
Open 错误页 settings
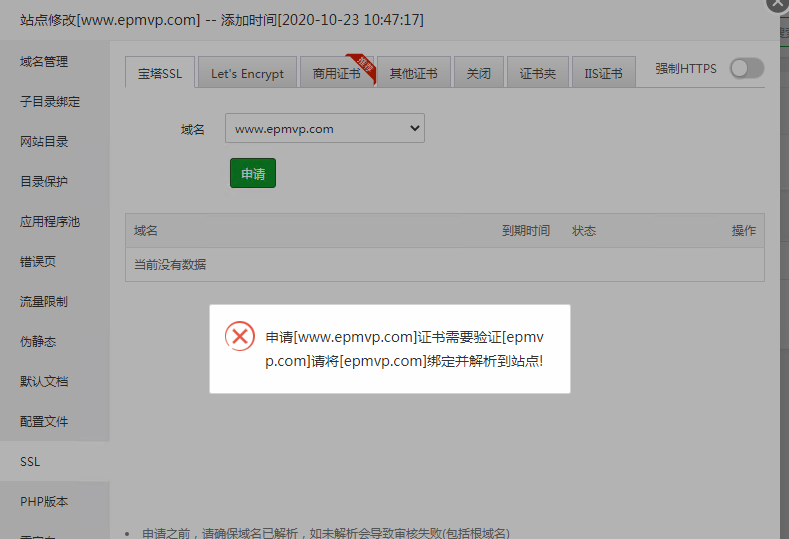(38, 262)
